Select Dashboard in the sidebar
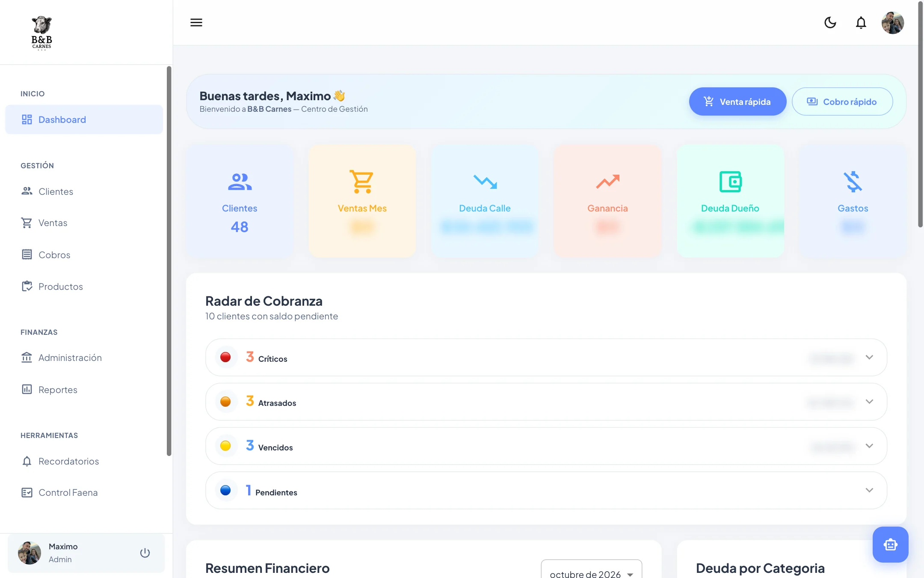Viewport: 924px width, 578px height. [84, 119]
